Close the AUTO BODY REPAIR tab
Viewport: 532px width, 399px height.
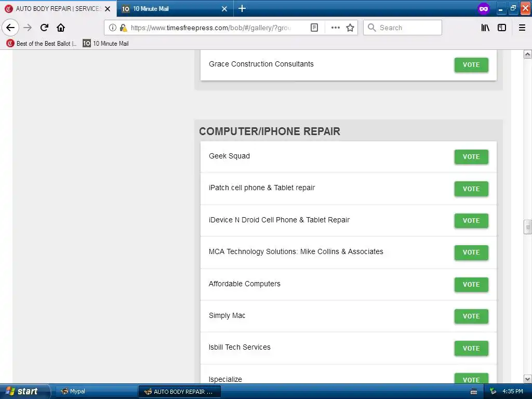click(x=108, y=9)
